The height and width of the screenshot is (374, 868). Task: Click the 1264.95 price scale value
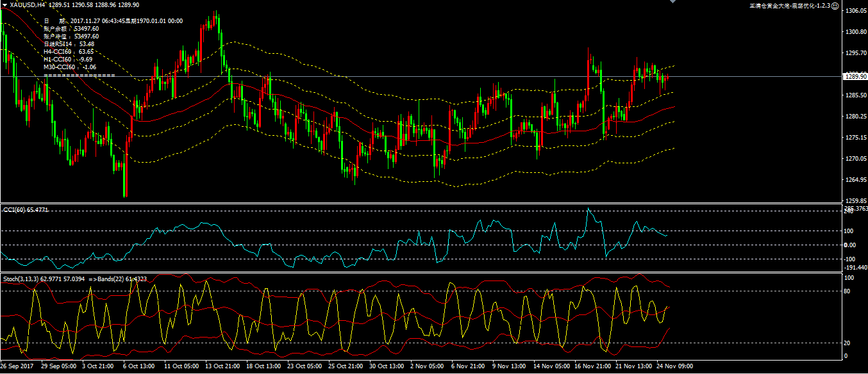click(856, 180)
